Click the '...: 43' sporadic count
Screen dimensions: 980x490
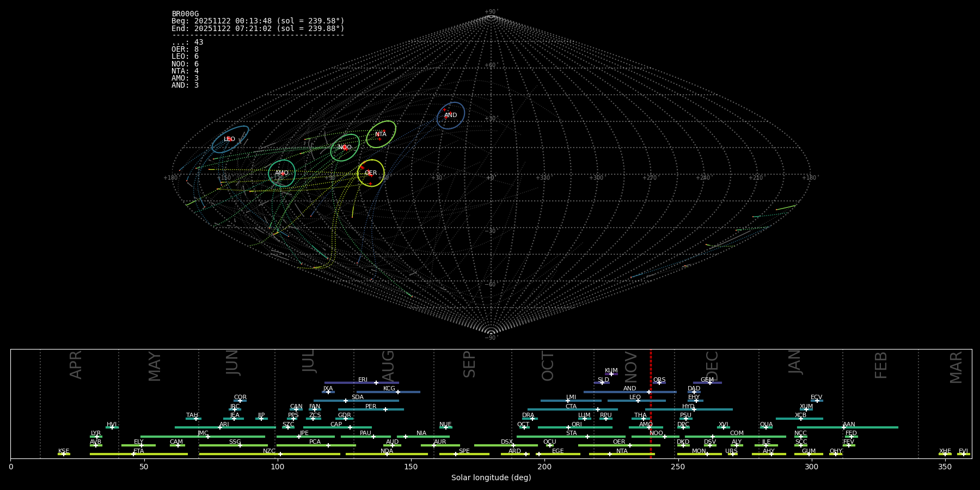point(187,42)
